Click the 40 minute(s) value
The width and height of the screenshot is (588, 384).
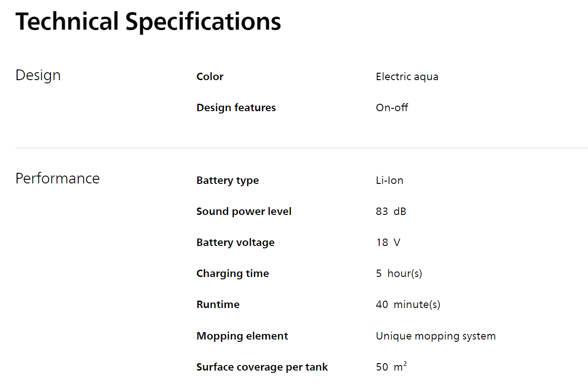[x=408, y=304]
